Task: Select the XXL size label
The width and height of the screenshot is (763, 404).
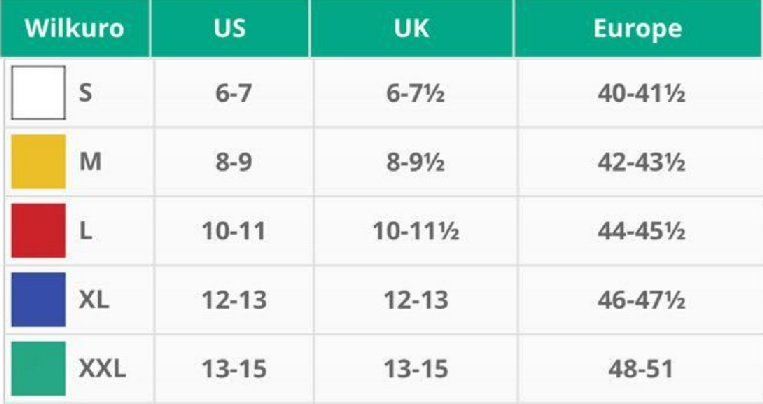Action: (102, 369)
